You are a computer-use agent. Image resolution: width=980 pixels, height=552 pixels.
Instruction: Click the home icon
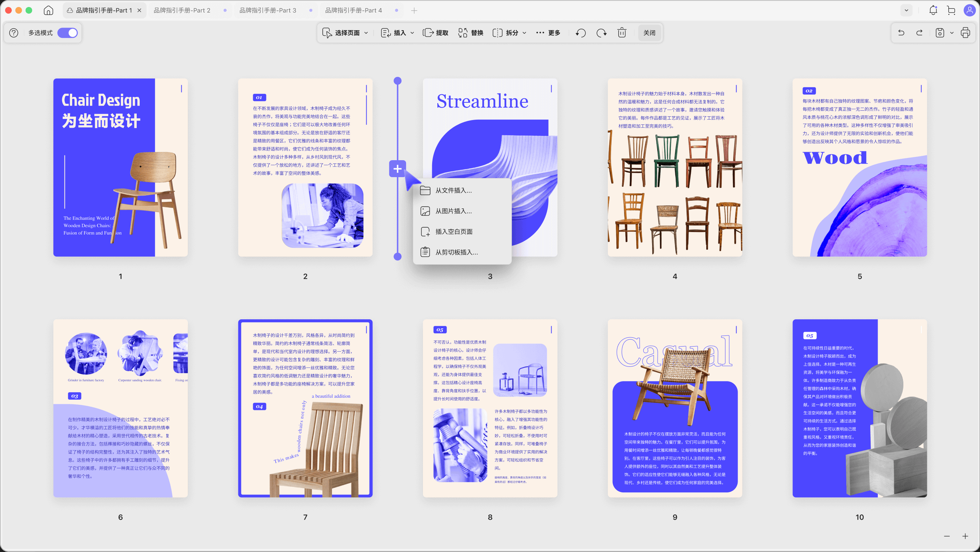(x=48, y=10)
